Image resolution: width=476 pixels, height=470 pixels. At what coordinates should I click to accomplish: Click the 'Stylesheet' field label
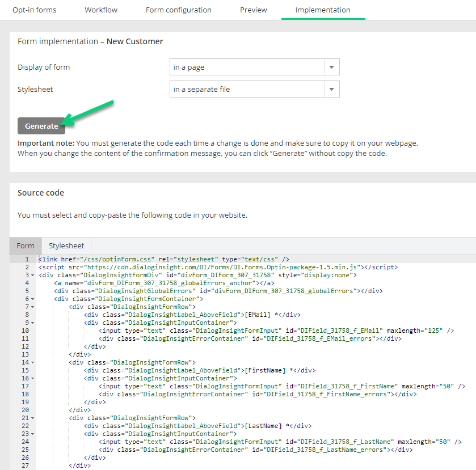coord(35,89)
